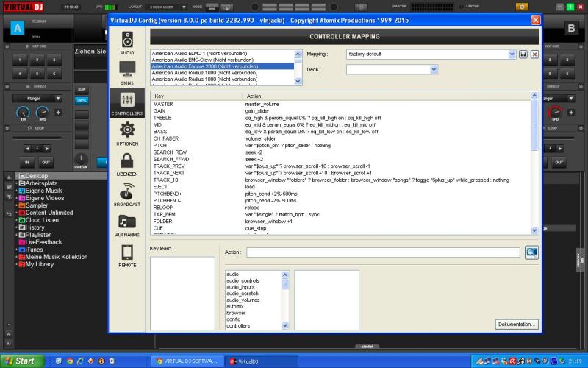Select the Controllers section in sidebar
The width and height of the screenshot is (588, 368).
[x=127, y=103]
